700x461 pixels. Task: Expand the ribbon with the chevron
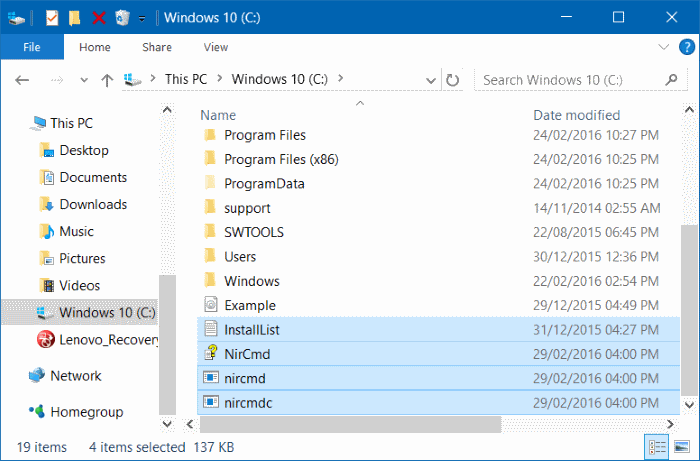(663, 46)
